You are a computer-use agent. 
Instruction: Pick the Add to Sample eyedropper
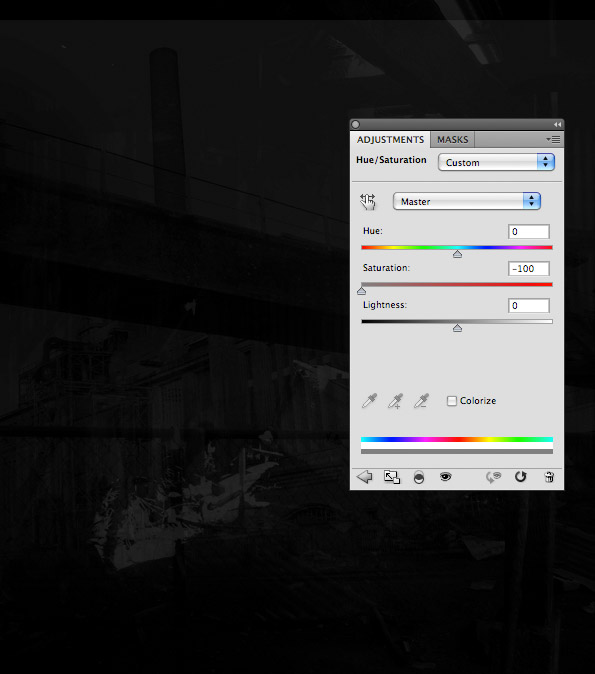pyautogui.click(x=396, y=401)
